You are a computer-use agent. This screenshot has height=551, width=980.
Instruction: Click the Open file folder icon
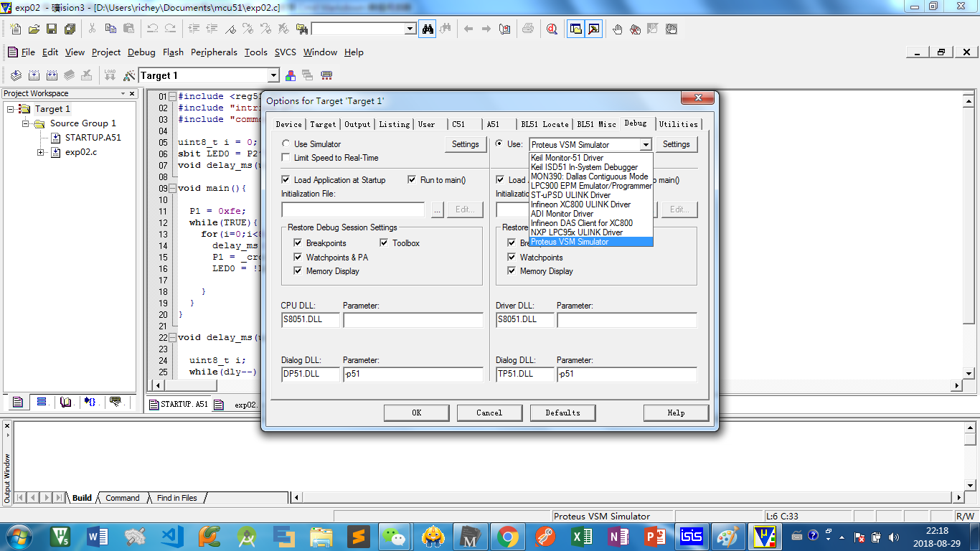pos(34,29)
